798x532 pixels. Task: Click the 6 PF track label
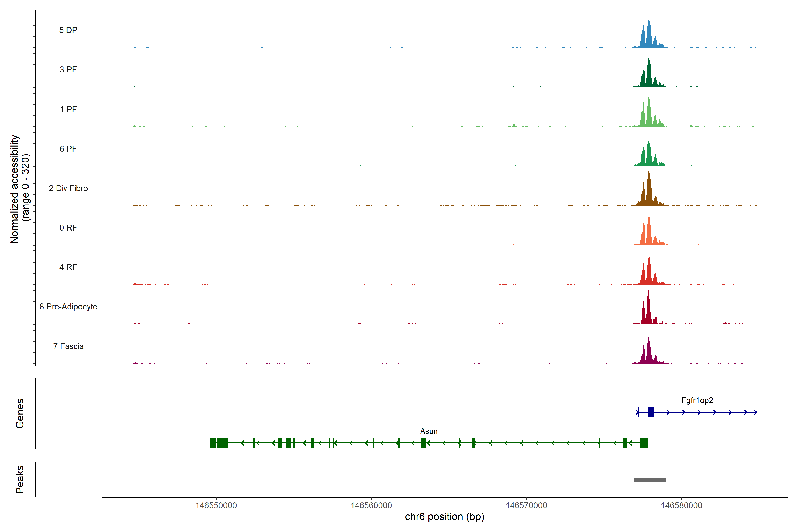[68, 149]
